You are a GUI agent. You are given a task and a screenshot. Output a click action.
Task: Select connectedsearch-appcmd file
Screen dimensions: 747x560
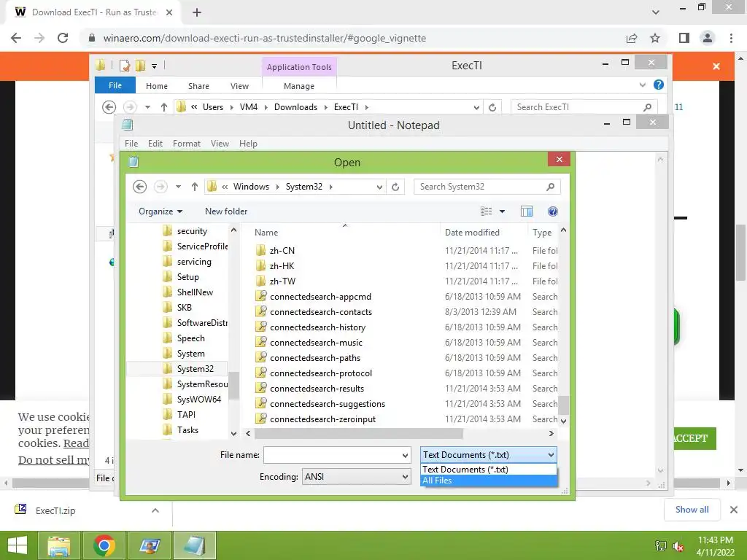tap(320, 297)
